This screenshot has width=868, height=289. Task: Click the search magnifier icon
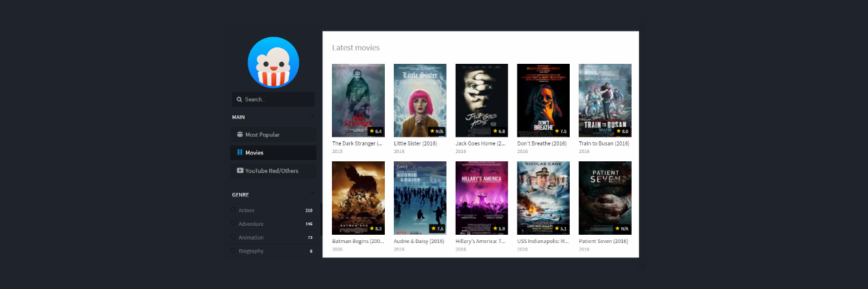[239, 100]
